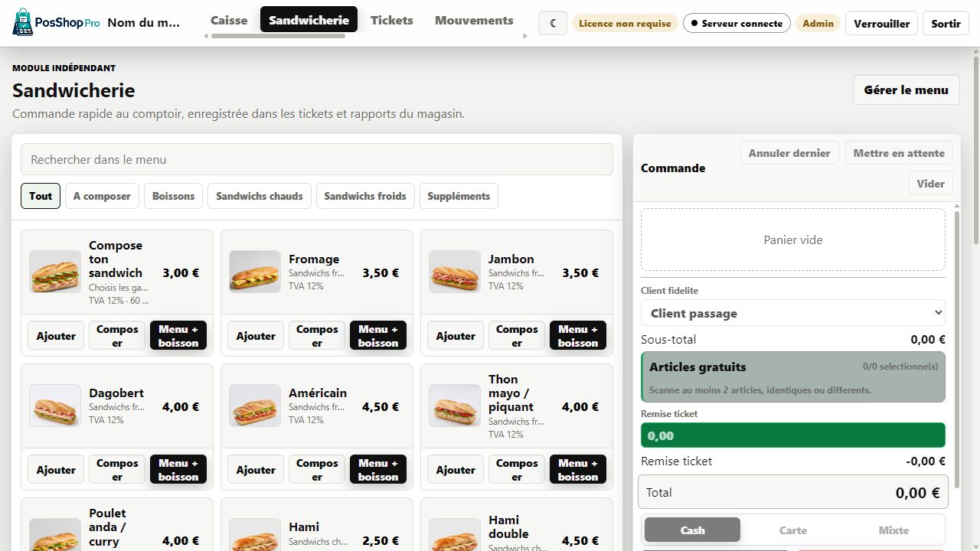Click the Fromage sandwich image
The image size is (980, 551).
click(255, 272)
